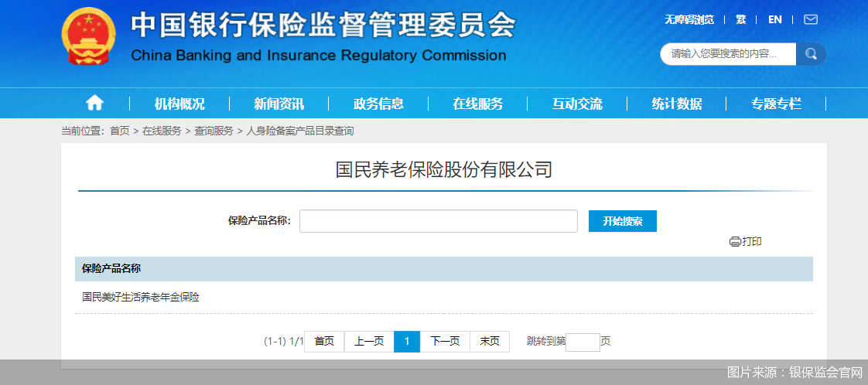The height and width of the screenshot is (385, 868).
Task: Click the search magnifier icon
Action: tap(811, 54)
